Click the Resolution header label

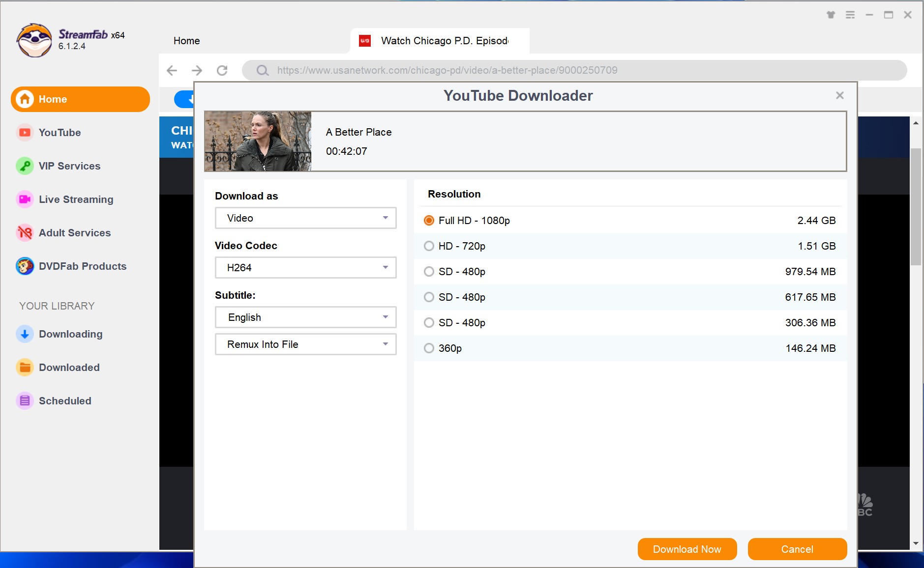[454, 194]
